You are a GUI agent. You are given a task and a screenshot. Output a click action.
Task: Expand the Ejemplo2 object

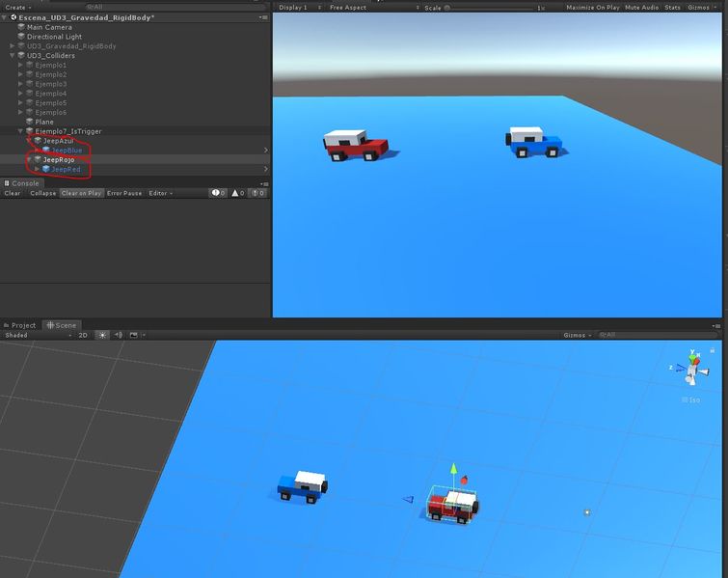tap(20, 74)
